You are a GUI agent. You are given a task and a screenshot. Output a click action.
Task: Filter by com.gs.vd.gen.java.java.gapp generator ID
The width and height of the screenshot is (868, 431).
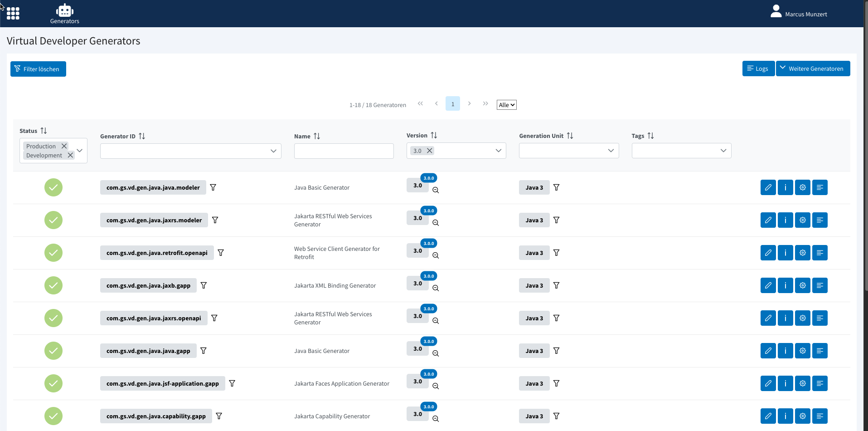(204, 351)
